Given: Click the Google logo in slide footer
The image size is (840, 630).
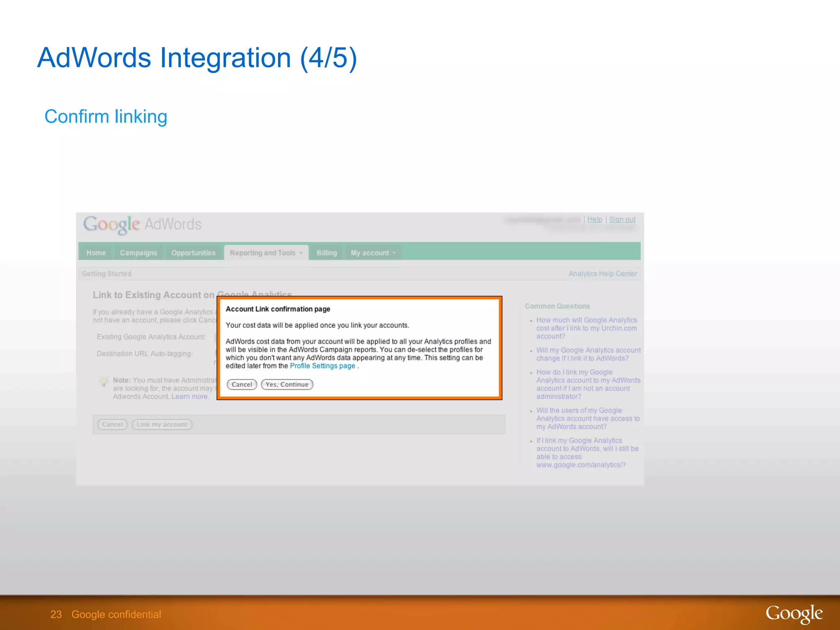Looking at the screenshot, I should point(794,614).
